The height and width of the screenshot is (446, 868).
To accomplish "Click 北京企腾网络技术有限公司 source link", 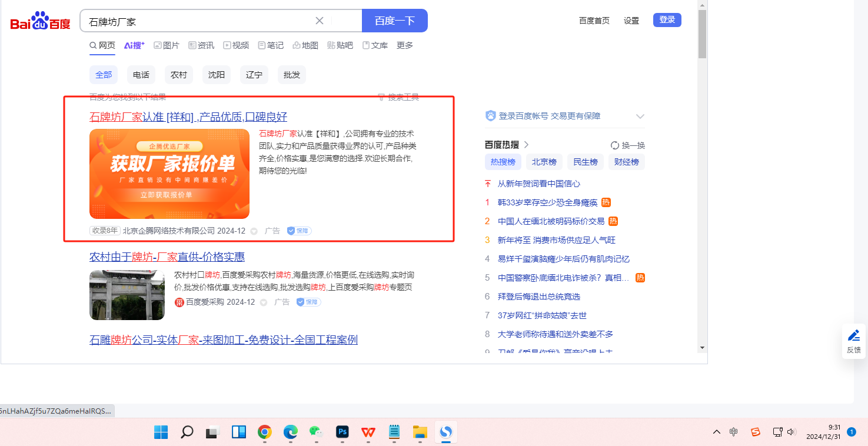I will 169,231.
